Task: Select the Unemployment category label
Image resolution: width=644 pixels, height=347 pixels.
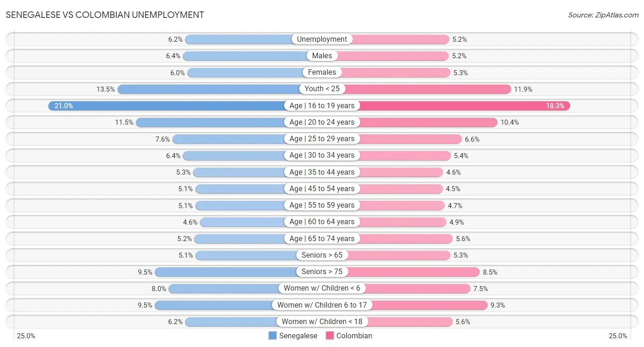Action: [322, 39]
